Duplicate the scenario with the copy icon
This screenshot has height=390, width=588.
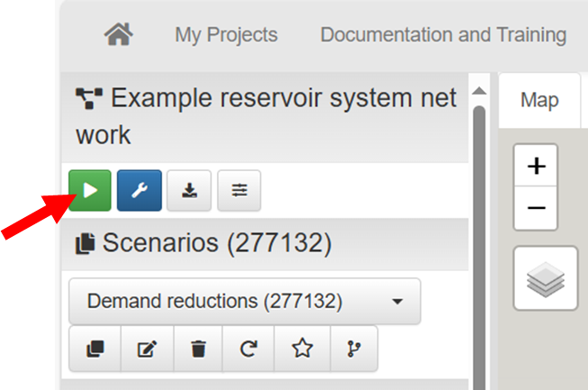click(95, 349)
